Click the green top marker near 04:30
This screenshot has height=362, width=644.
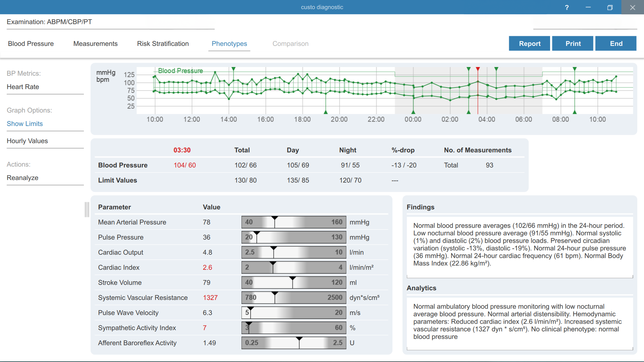496,69
